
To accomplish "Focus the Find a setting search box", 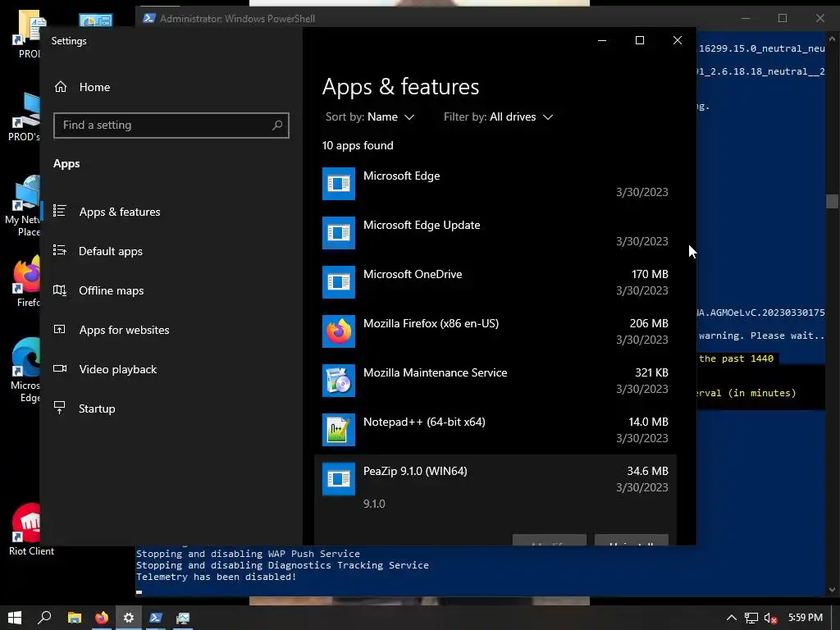I will (x=171, y=126).
